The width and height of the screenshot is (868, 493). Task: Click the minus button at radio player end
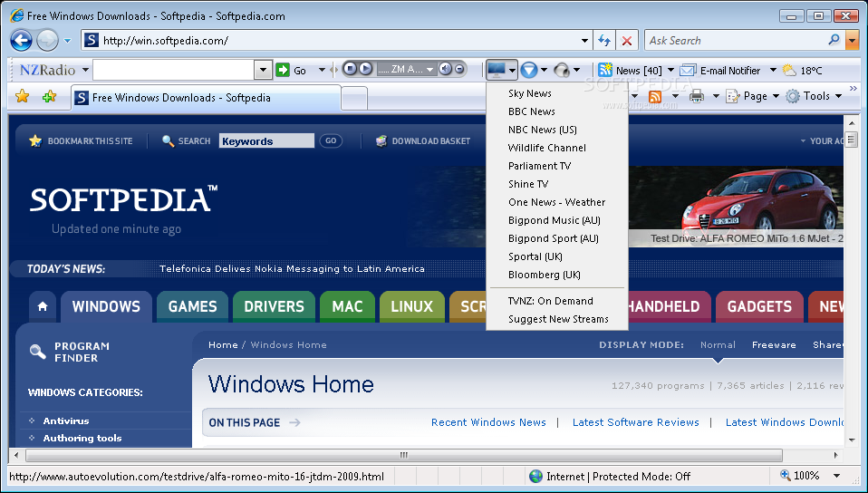coord(459,69)
